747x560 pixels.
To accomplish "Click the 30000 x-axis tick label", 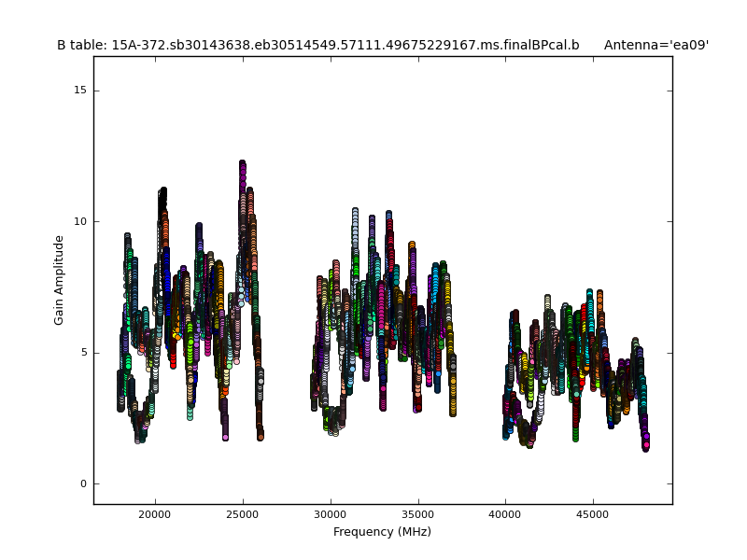I will [331, 513].
